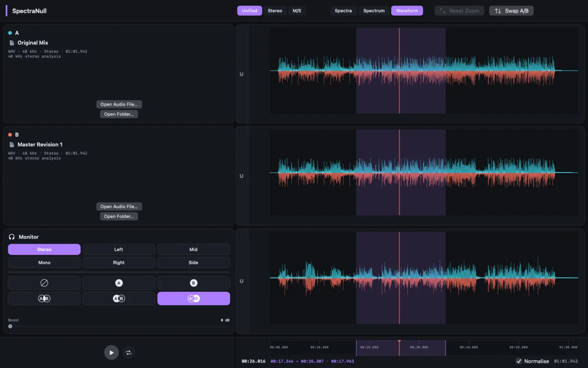Open Folder for source A
The image size is (588, 368).
pos(119,114)
